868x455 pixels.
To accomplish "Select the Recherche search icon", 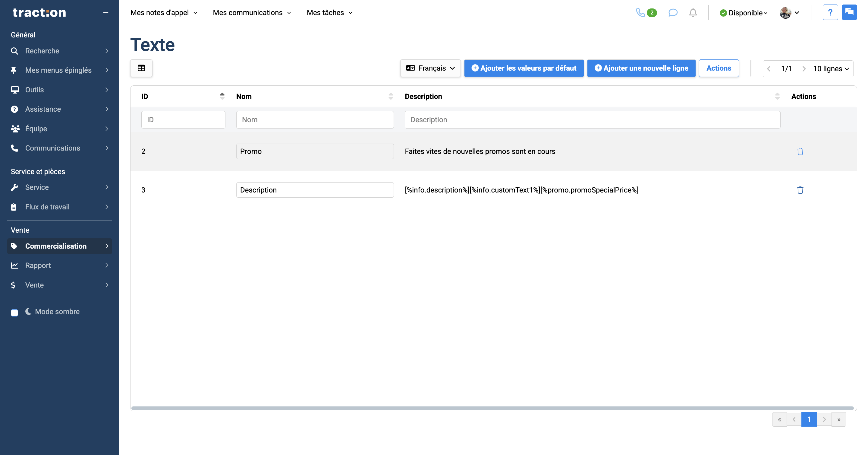I will (14, 51).
